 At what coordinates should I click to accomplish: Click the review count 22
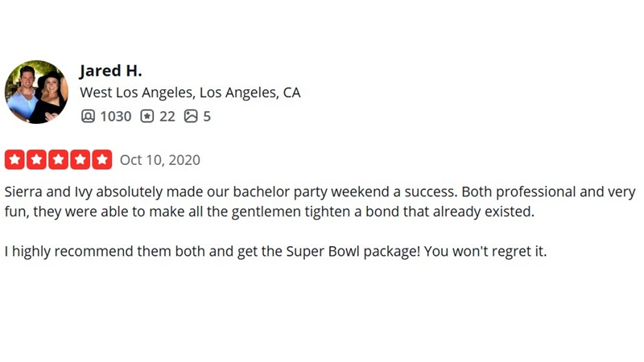click(x=167, y=116)
